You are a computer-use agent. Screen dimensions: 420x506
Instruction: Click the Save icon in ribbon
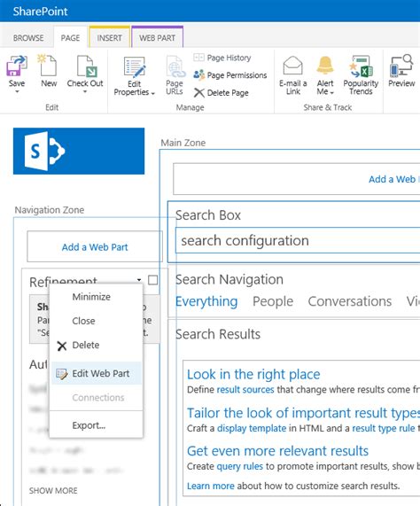17,66
